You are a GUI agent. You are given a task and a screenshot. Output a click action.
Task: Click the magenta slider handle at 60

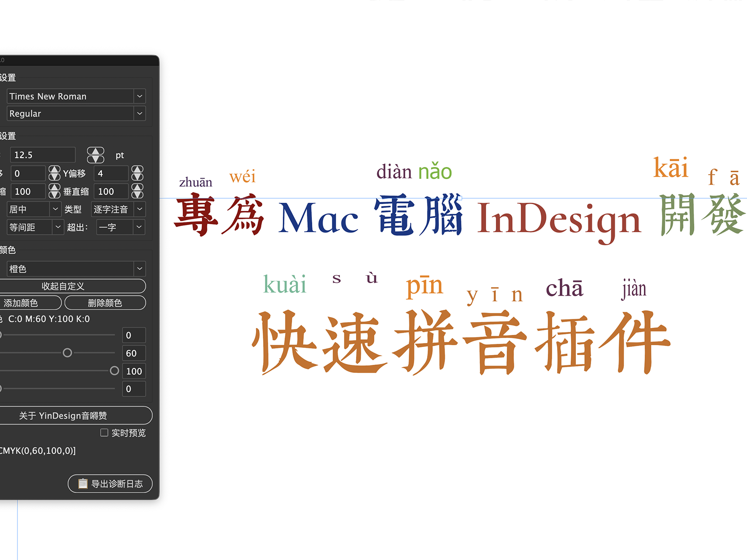click(x=67, y=353)
